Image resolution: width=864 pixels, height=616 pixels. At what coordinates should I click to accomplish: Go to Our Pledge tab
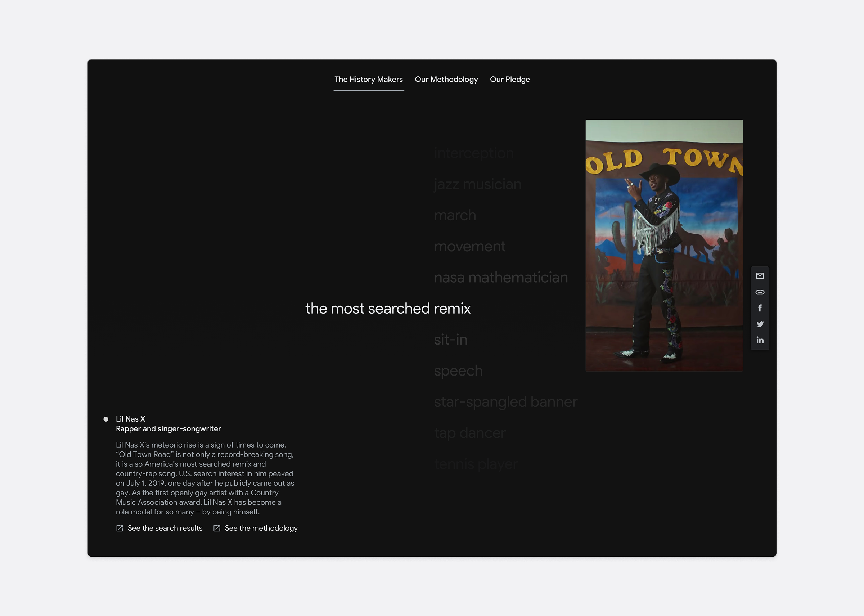click(x=510, y=79)
